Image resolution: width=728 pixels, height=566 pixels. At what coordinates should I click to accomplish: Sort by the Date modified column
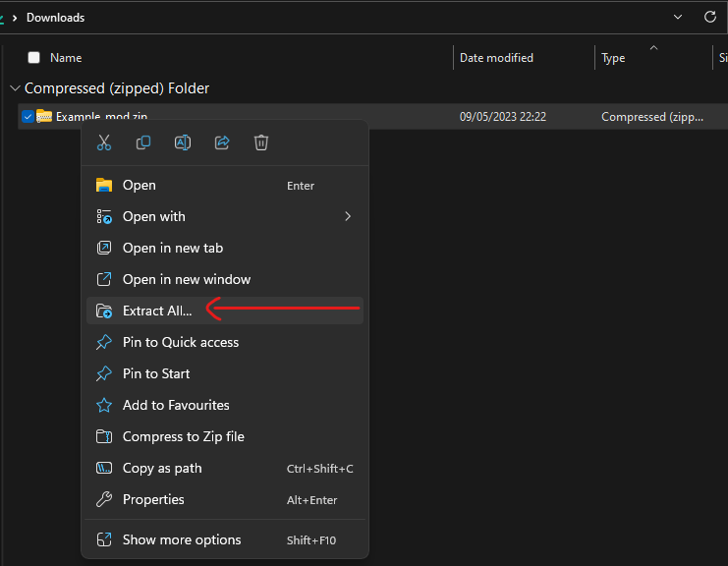click(x=496, y=58)
